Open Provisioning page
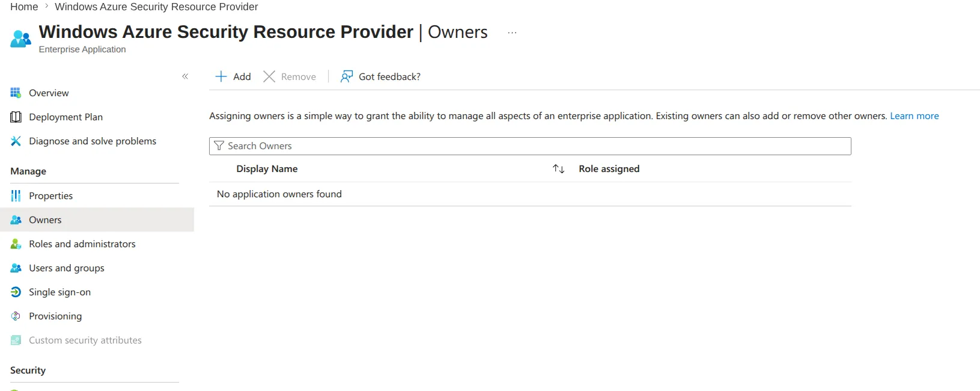The height and width of the screenshot is (391, 980). coord(55,316)
